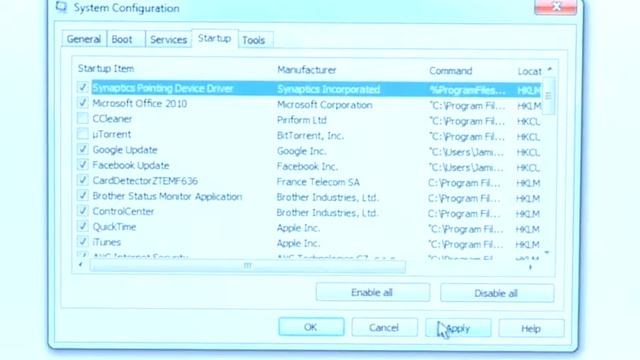Enable the µTorrent startup checkbox
Screen dimensions: 640x360
click(82, 133)
